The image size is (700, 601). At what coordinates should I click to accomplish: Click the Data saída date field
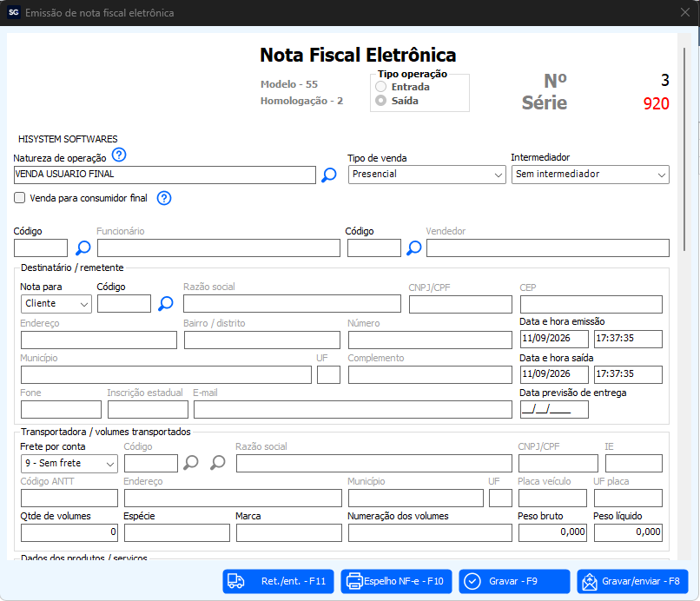pos(554,374)
